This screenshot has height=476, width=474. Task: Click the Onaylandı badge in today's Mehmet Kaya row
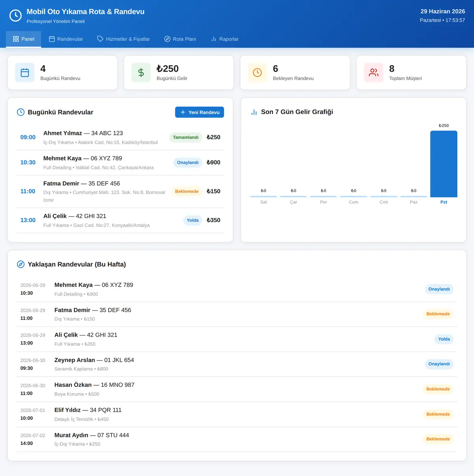pyautogui.click(x=188, y=163)
